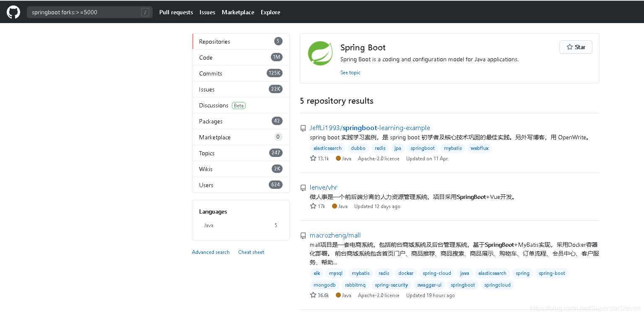
Task: Click star icon next to 13.1k
Action: (313, 158)
